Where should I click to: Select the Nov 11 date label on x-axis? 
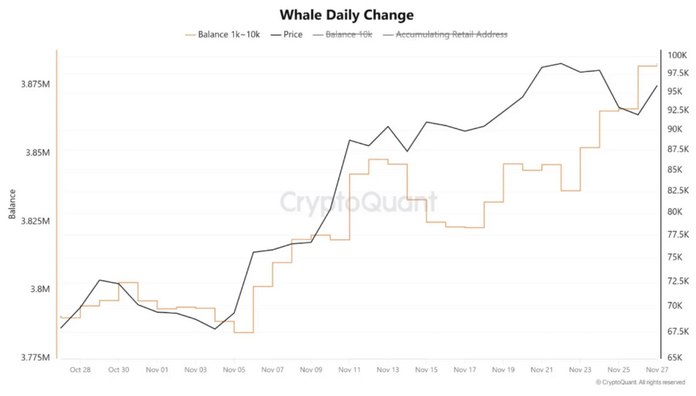[349, 369]
